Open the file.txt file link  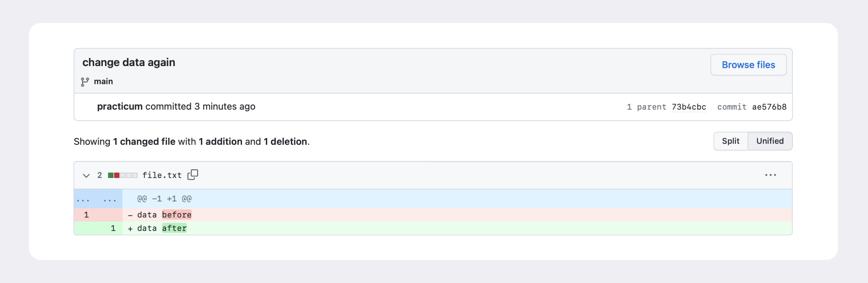pos(162,175)
